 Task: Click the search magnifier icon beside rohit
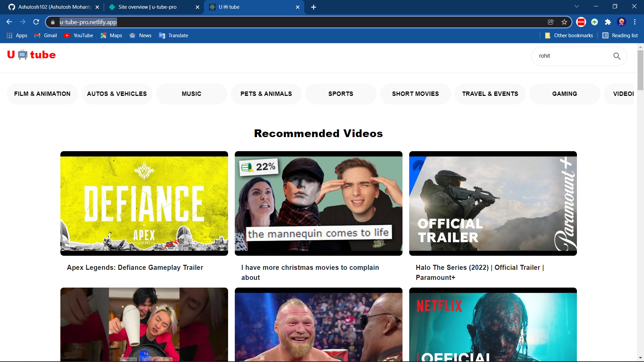point(616,56)
